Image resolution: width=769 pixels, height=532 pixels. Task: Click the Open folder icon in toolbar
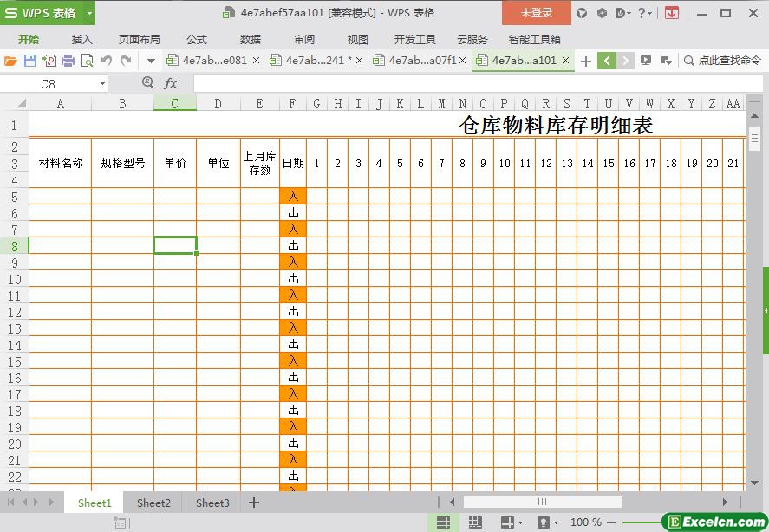(10, 61)
